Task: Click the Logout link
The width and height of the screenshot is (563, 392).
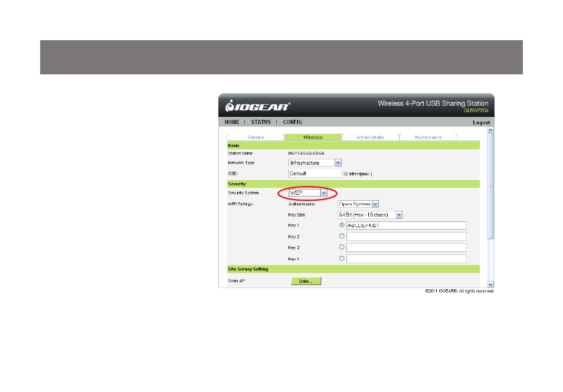Action: pos(481,123)
